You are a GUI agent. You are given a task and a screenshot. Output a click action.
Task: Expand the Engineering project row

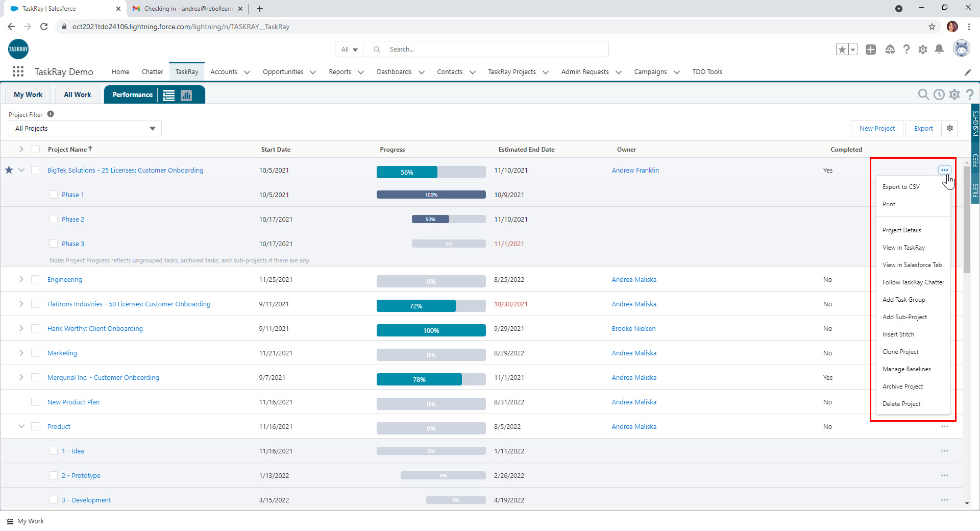point(21,279)
